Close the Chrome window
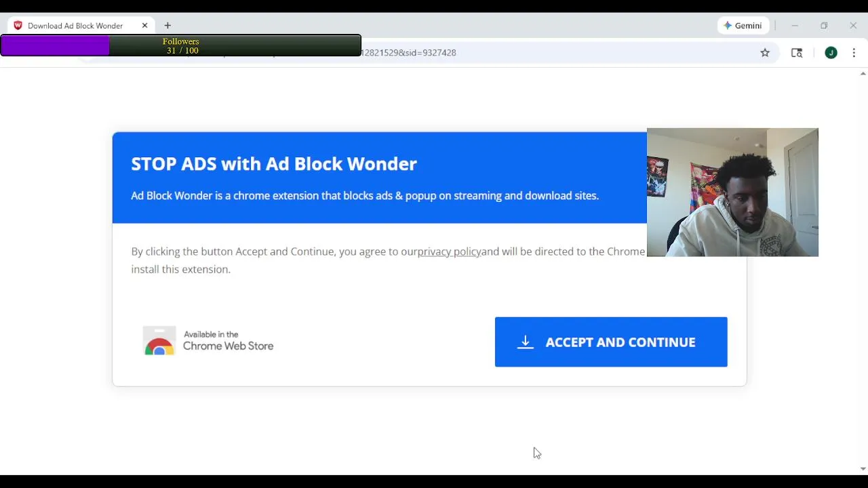 [x=853, y=26]
